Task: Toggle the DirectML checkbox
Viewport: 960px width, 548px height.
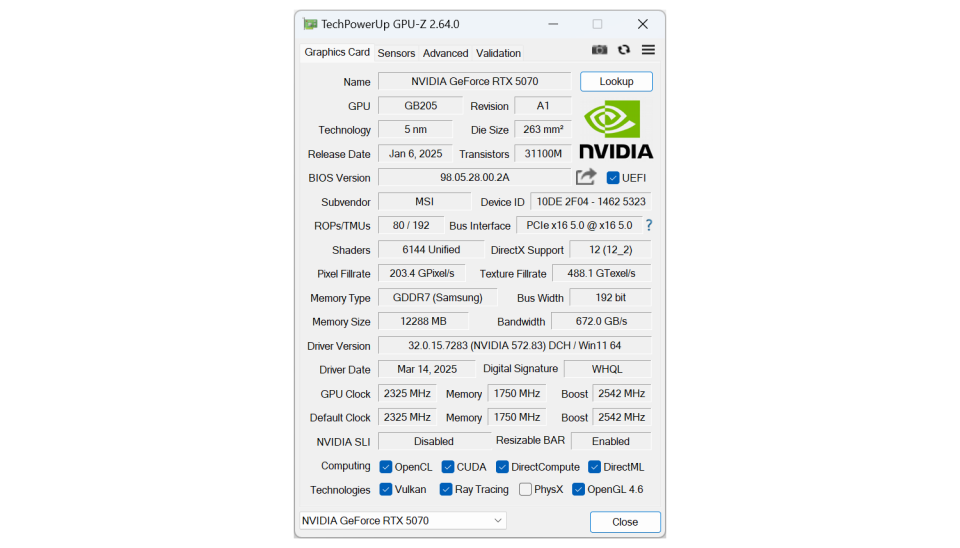Action: (x=594, y=467)
